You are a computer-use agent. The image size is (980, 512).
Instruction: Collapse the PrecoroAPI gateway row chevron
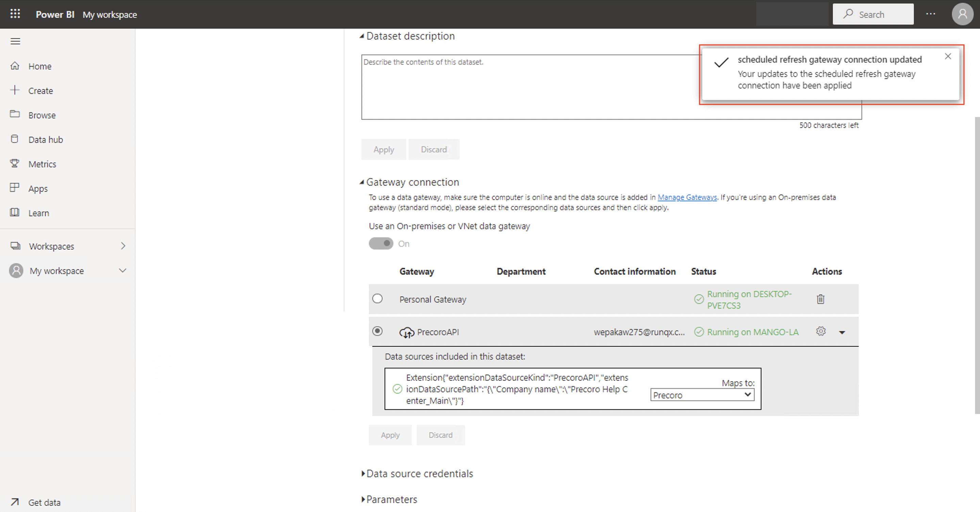(842, 332)
